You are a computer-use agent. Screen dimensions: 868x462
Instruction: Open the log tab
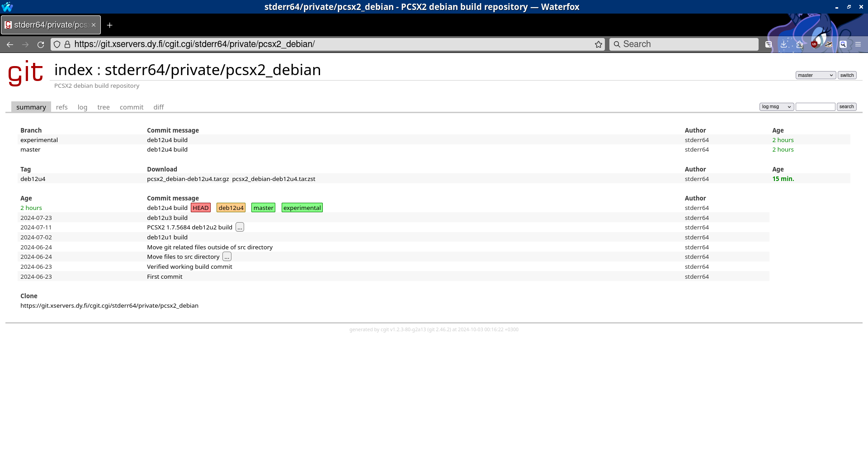pyautogui.click(x=82, y=107)
